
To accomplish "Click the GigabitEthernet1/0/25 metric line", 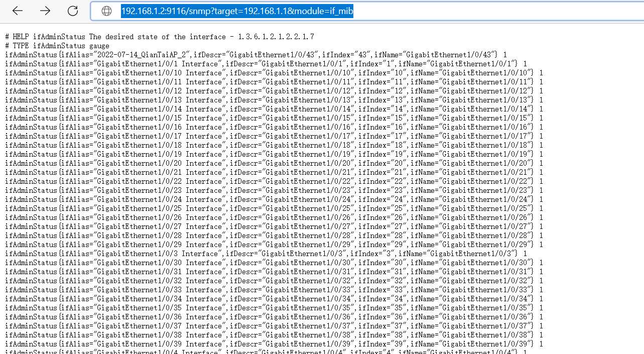I will pos(274,208).
